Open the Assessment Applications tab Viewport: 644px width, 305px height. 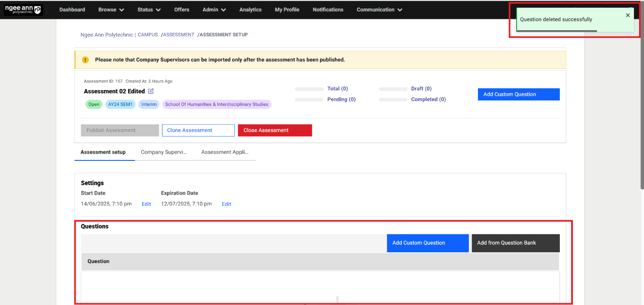[x=225, y=152]
